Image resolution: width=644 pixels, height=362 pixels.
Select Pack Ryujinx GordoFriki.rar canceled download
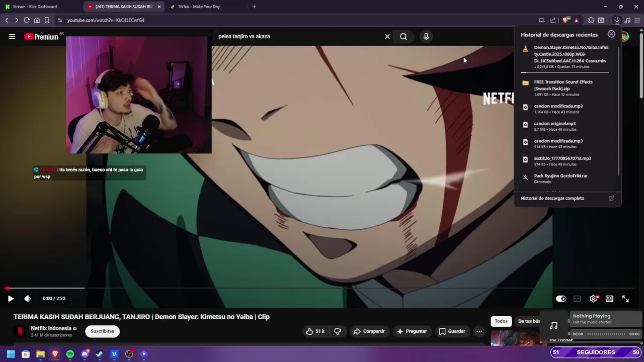click(x=565, y=178)
